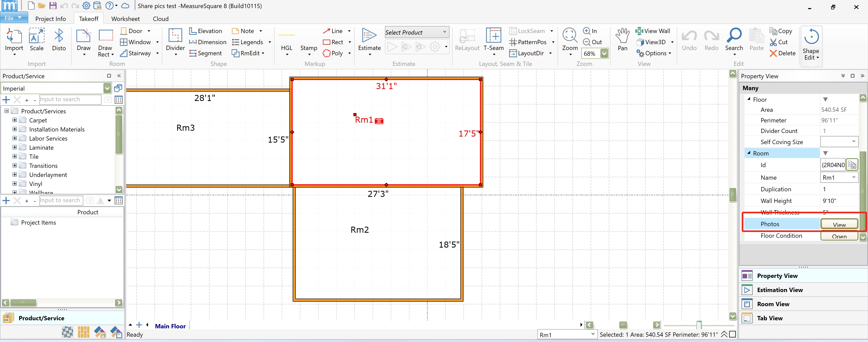Click the camera icon next to Rm1

coord(379,121)
